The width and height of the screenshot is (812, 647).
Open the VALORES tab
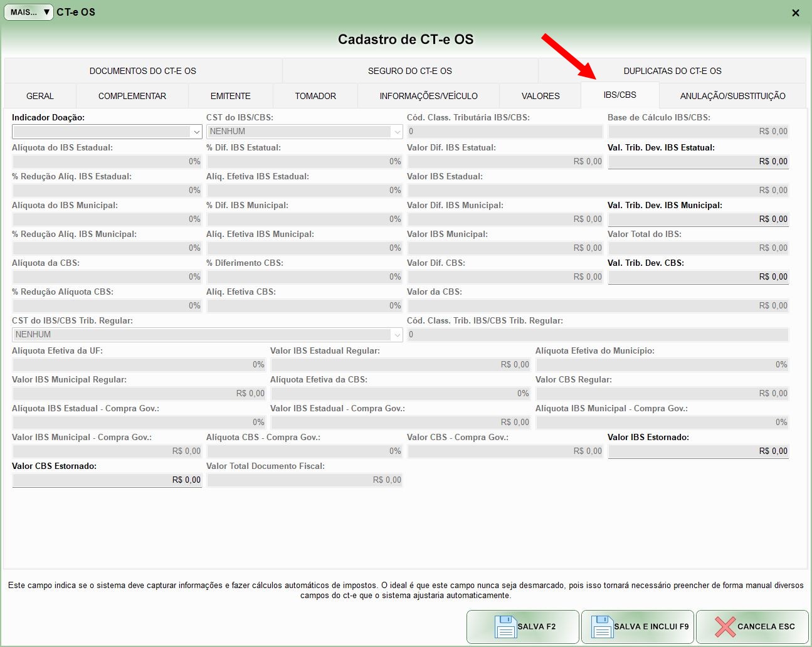(x=540, y=96)
